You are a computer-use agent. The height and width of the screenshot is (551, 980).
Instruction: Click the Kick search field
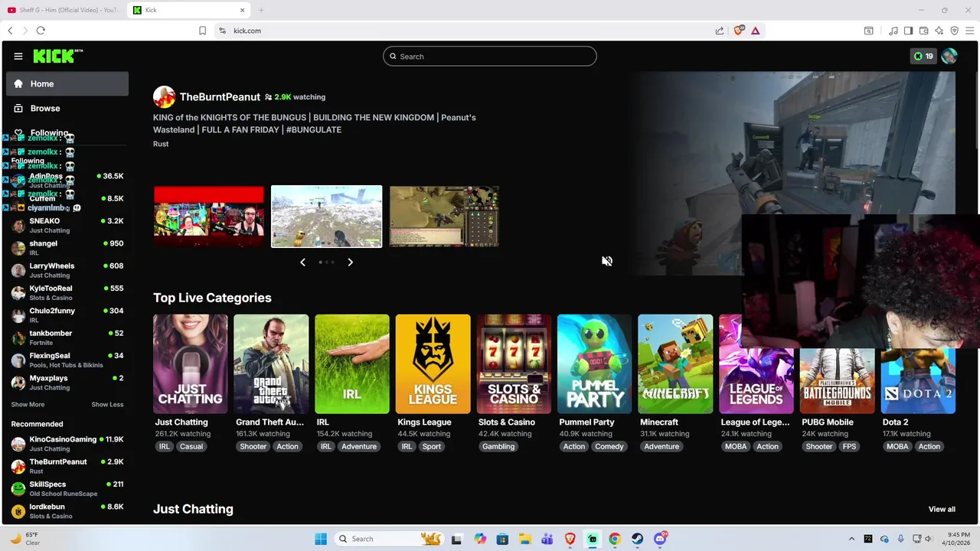click(x=490, y=56)
